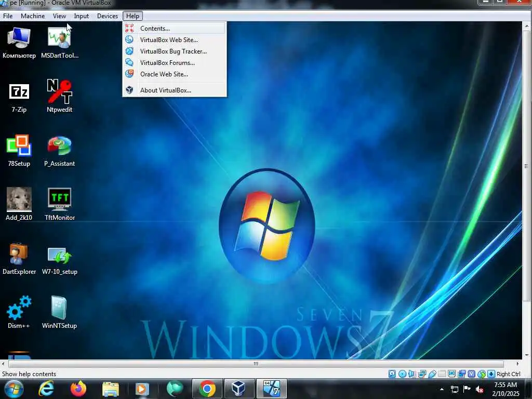
Task: Click the recording status bar icon
Action: 461,374
